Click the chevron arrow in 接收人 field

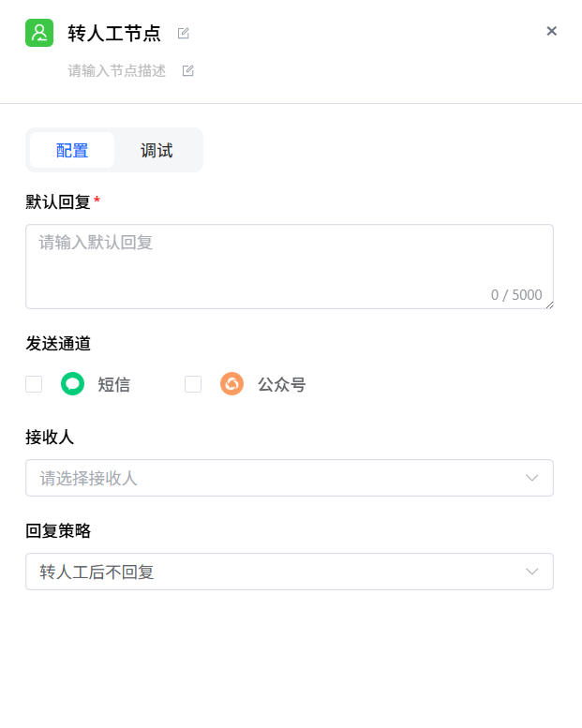click(532, 478)
